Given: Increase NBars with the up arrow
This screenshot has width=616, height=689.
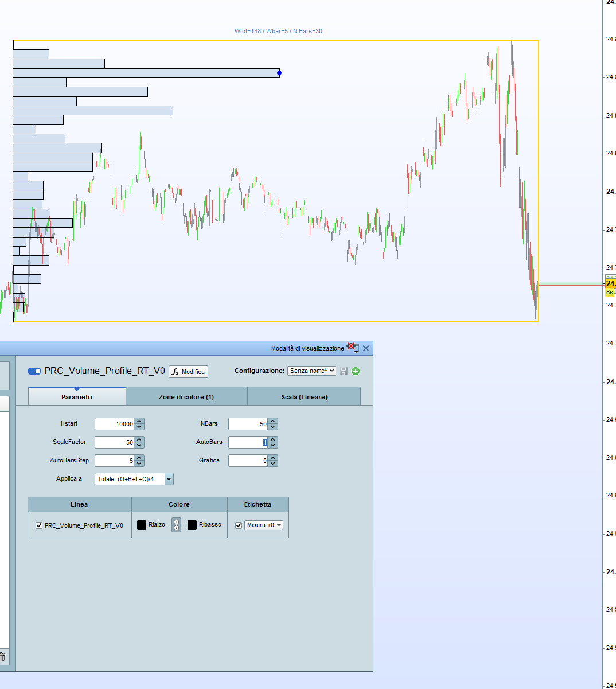Looking at the screenshot, I should pyautogui.click(x=273, y=421).
